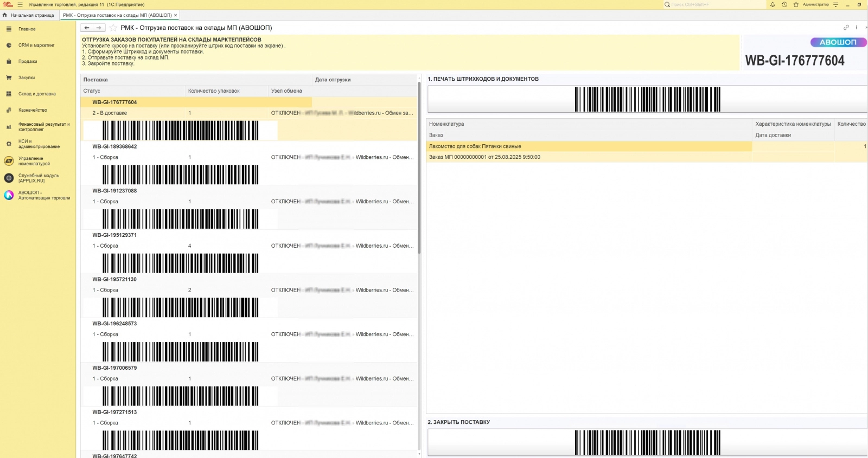Open НСИ и администрирование gear section

39,144
